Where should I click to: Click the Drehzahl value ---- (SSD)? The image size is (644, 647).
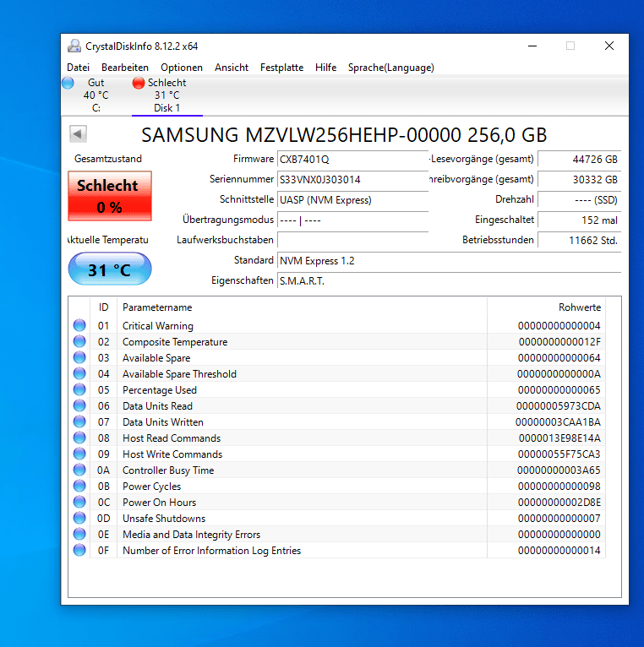pos(579,199)
